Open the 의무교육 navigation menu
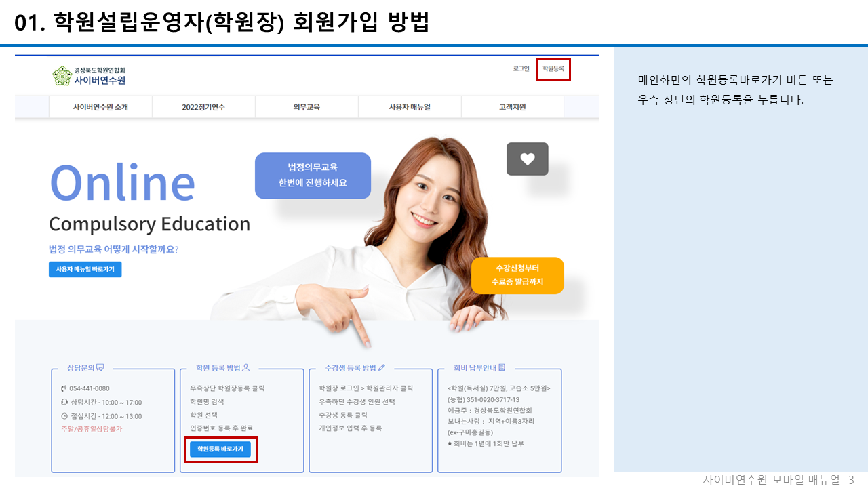Screen dimensions: 868x488 coord(307,107)
